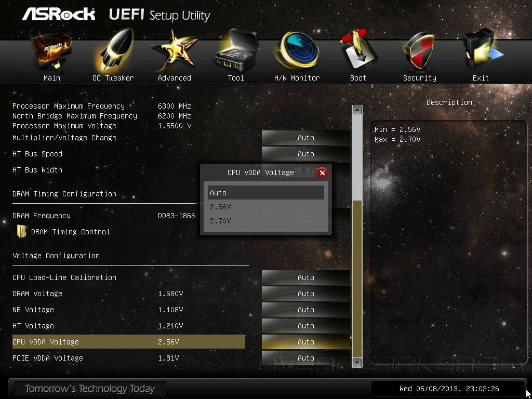
Task: Click the scrollbar down arrow
Action: (357, 363)
